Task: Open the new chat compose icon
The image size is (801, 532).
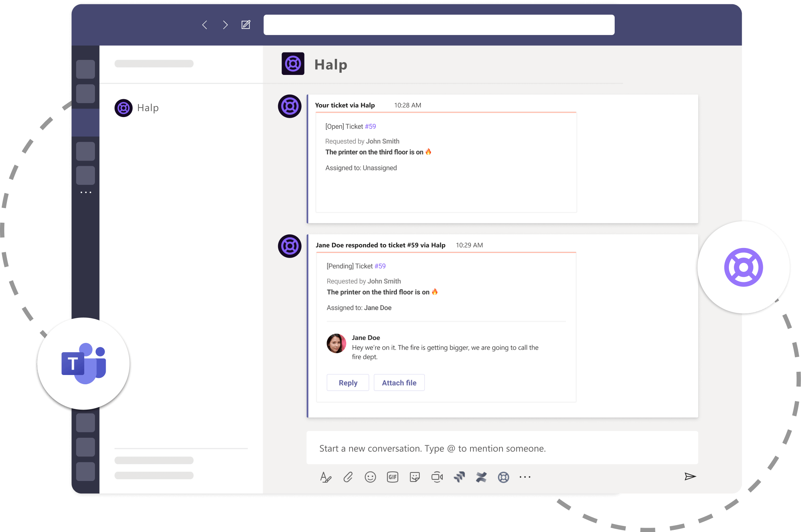Action: (246, 25)
